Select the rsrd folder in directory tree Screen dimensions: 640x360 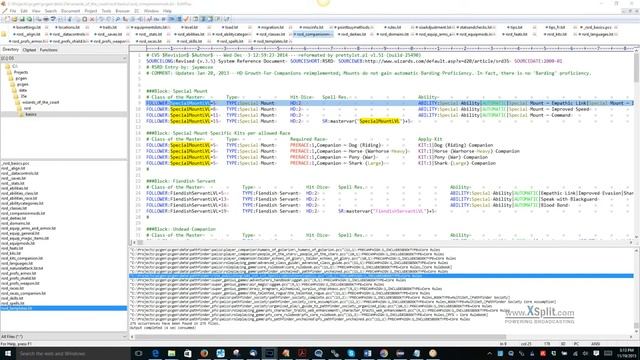(x=27, y=108)
